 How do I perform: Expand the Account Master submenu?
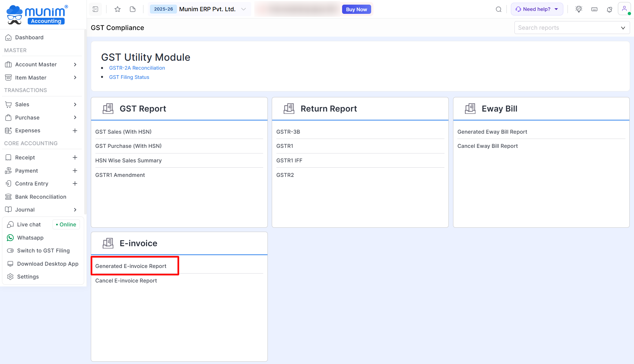coord(75,64)
